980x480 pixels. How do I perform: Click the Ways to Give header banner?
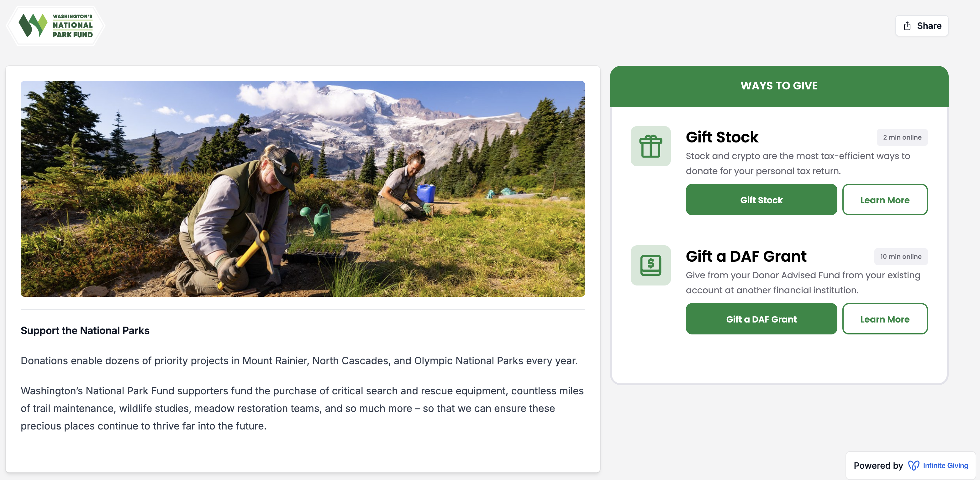[779, 86]
